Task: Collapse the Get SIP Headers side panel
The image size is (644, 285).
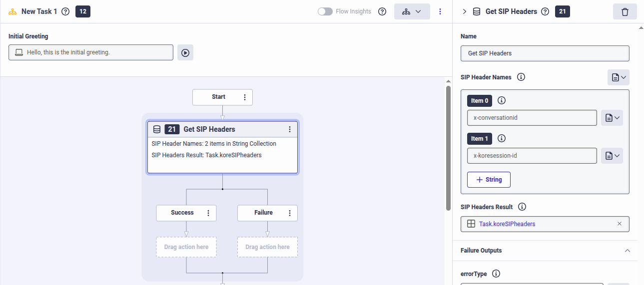Action: (x=464, y=11)
